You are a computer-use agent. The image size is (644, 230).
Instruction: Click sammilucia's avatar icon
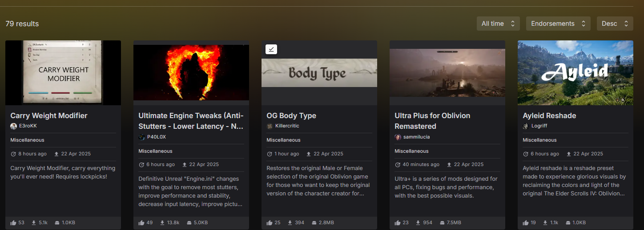click(x=398, y=137)
